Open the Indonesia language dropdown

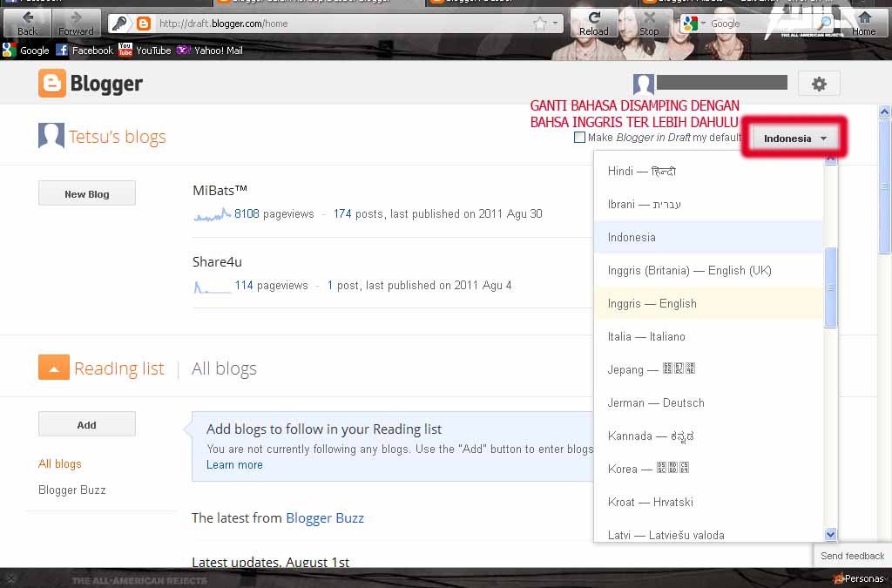[794, 138]
